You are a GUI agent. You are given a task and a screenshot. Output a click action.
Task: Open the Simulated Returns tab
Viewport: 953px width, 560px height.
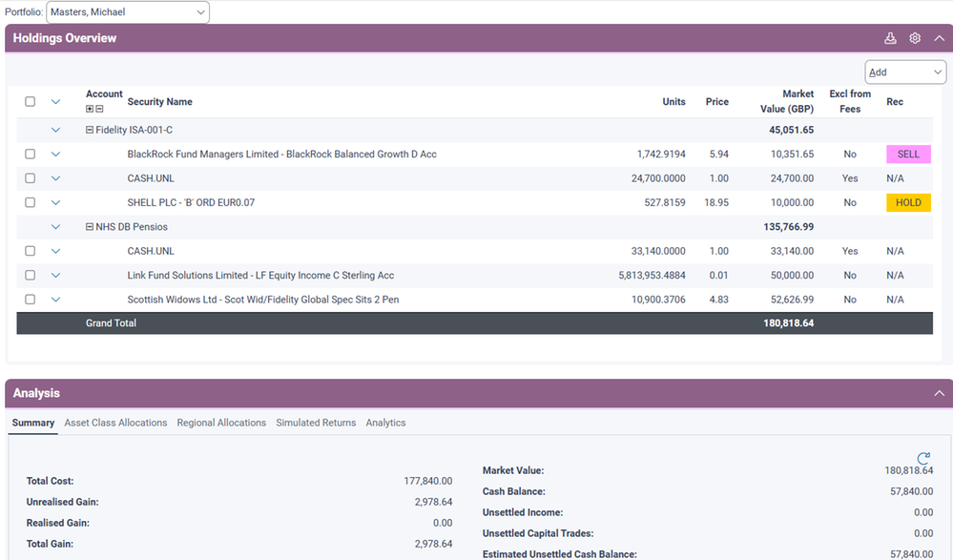pos(316,423)
